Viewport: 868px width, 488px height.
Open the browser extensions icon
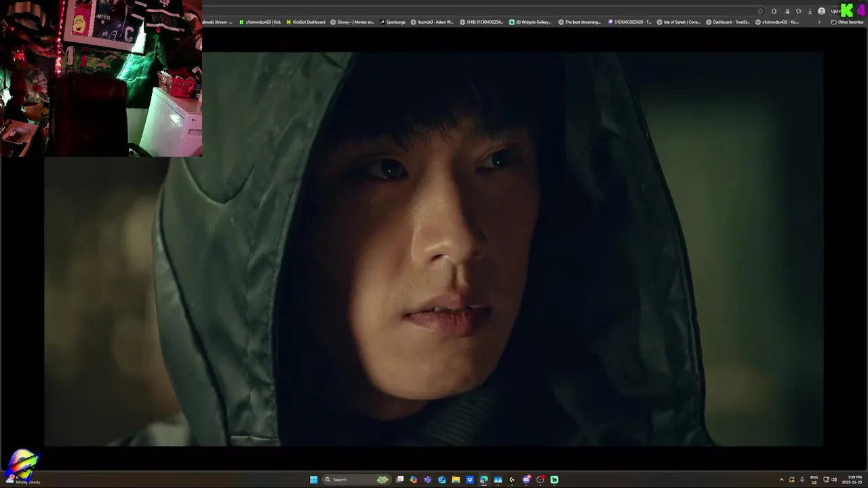pyautogui.click(x=787, y=12)
